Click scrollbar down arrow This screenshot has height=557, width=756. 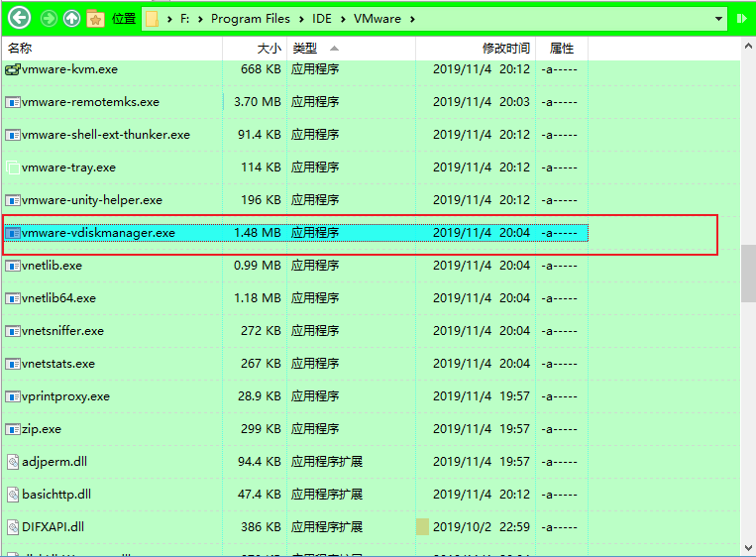click(x=748, y=548)
